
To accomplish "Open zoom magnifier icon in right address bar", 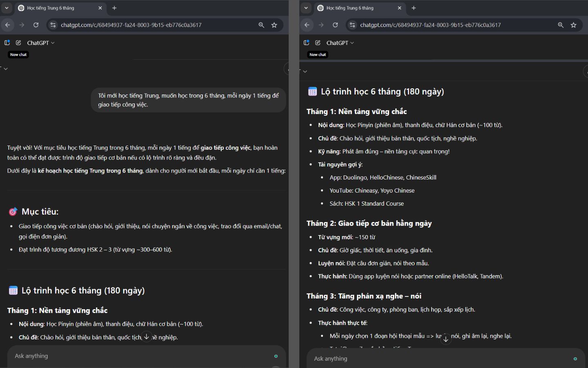I will [x=561, y=25].
